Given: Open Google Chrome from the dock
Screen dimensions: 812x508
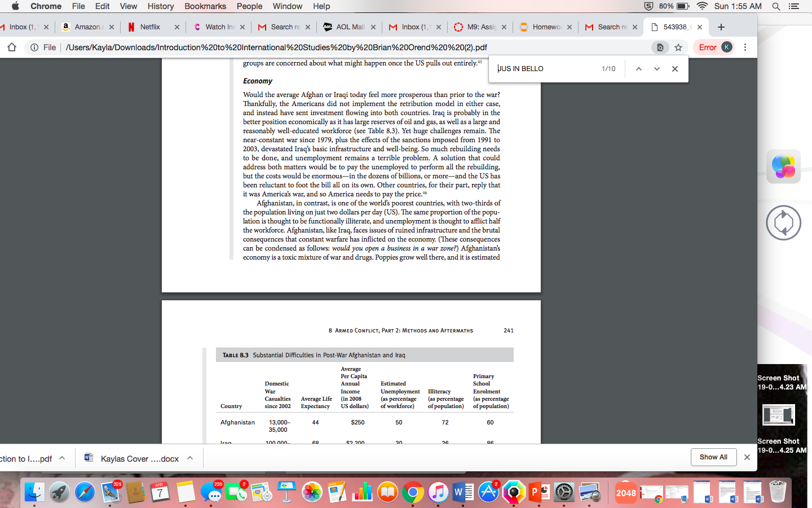Looking at the screenshot, I should point(413,492).
